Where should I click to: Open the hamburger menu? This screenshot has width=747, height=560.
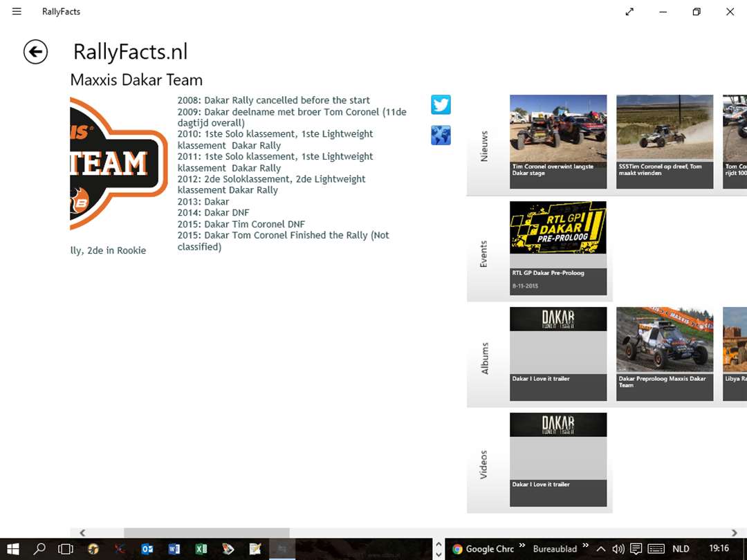pyautogui.click(x=17, y=12)
